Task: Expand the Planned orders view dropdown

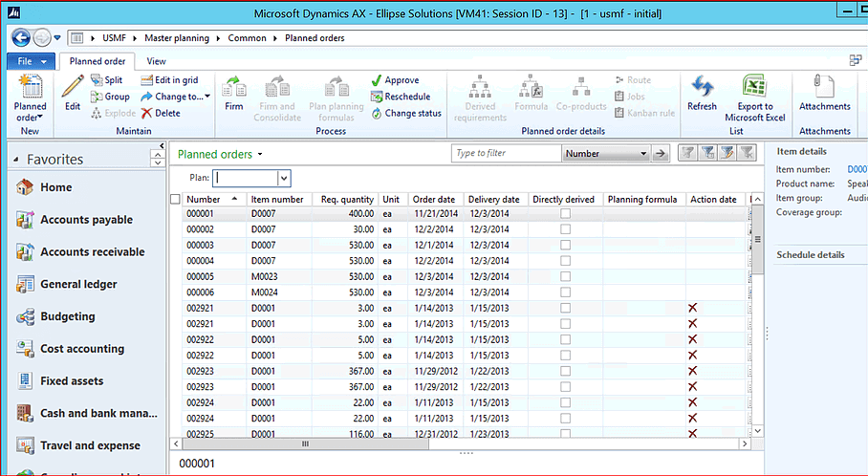Action: [x=260, y=155]
